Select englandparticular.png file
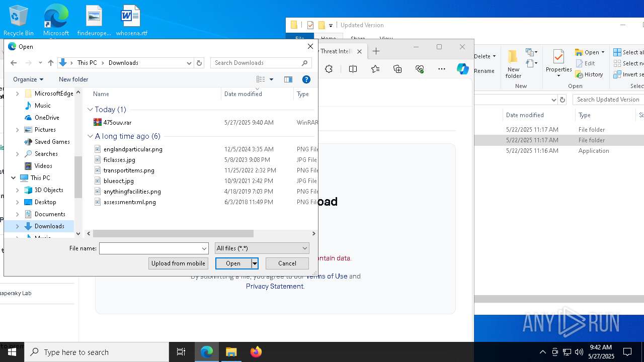644x362 pixels. pos(133,149)
